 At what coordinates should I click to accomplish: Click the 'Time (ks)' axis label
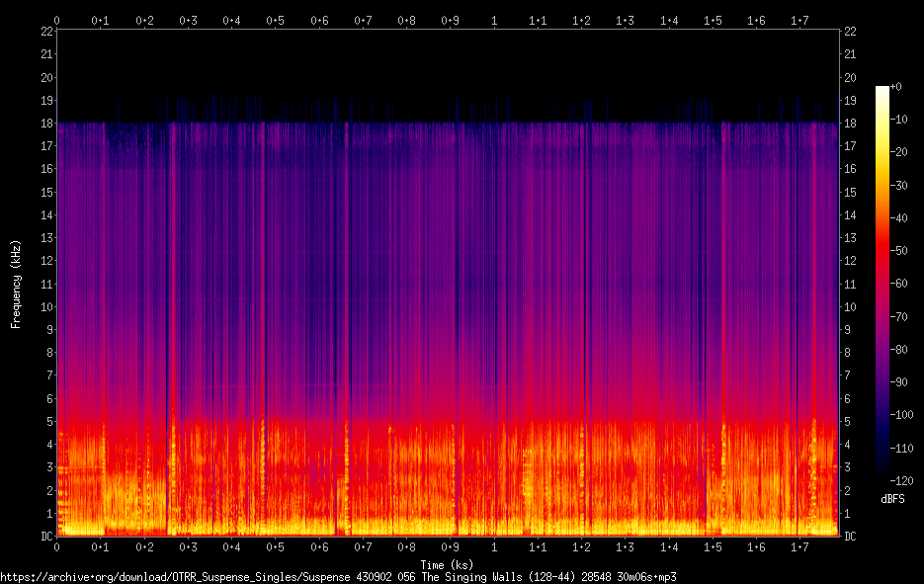447,565
